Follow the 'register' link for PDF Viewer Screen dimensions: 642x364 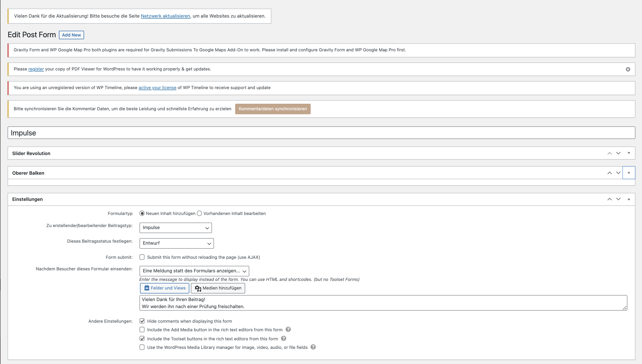[36, 69]
